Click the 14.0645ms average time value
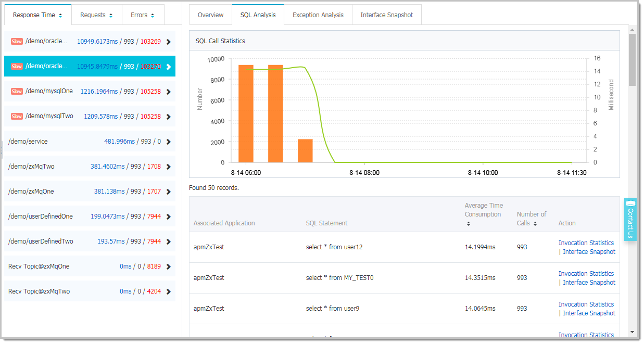The width and height of the screenshot is (644, 344). (480, 309)
